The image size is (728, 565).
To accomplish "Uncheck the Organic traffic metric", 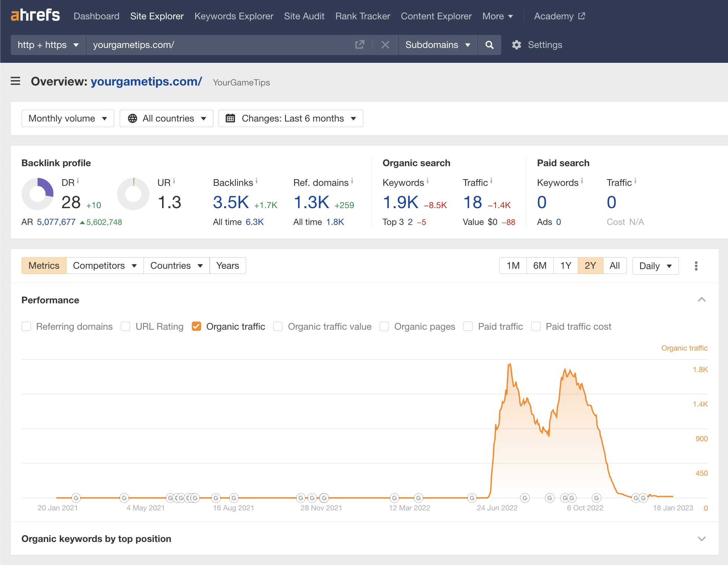I will point(196,326).
